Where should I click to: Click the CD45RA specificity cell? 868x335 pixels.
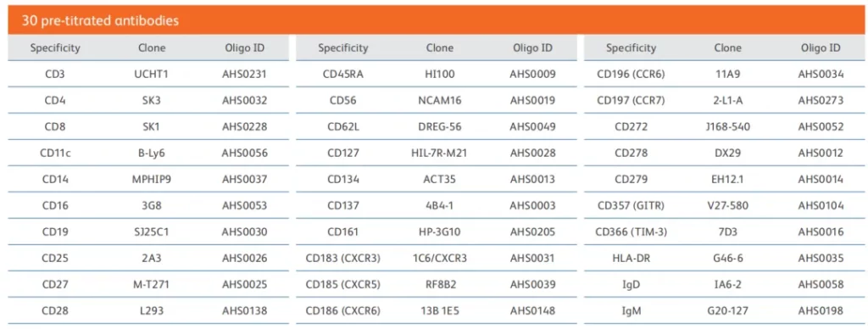(343, 74)
